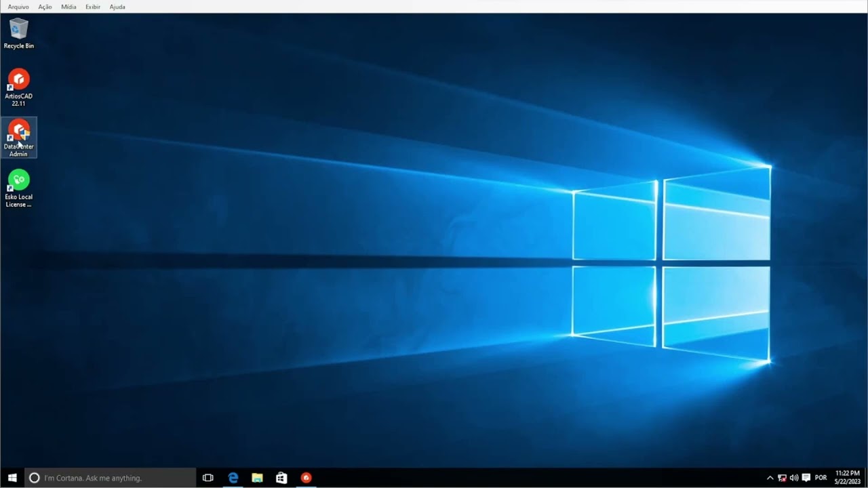Open the volume speaker tray icon
This screenshot has width=868, height=488.
(793, 478)
